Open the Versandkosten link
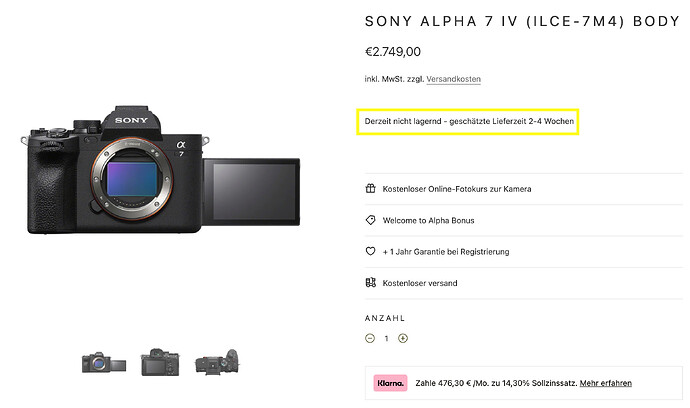The height and width of the screenshot is (408, 690). pyautogui.click(x=454, y=79)
